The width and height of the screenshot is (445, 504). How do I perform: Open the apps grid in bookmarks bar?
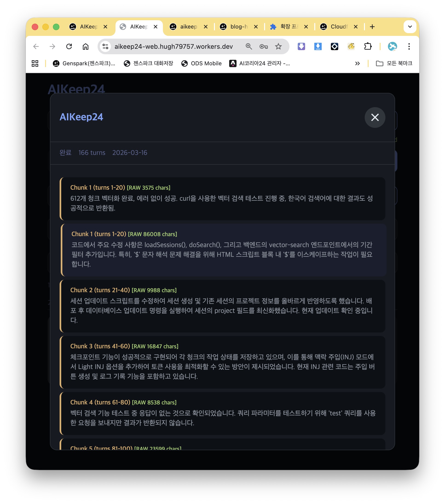pyautogui.click(x=35, y=63)
